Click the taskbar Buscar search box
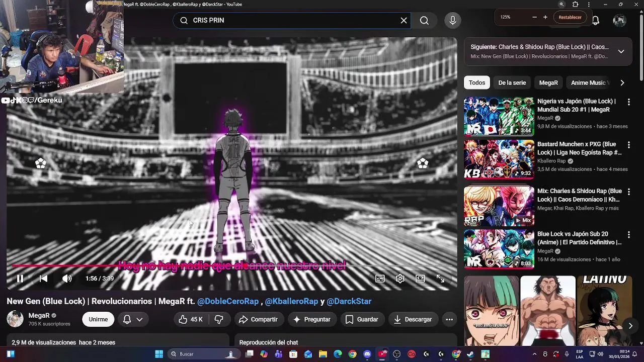The width and height of the screenshot is (644, 362). (x=203, y=354)
